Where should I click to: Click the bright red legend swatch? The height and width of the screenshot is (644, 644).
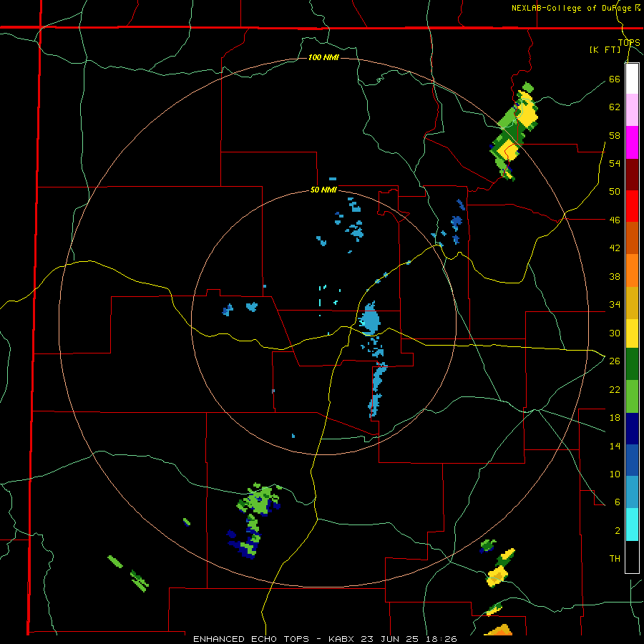632,206
